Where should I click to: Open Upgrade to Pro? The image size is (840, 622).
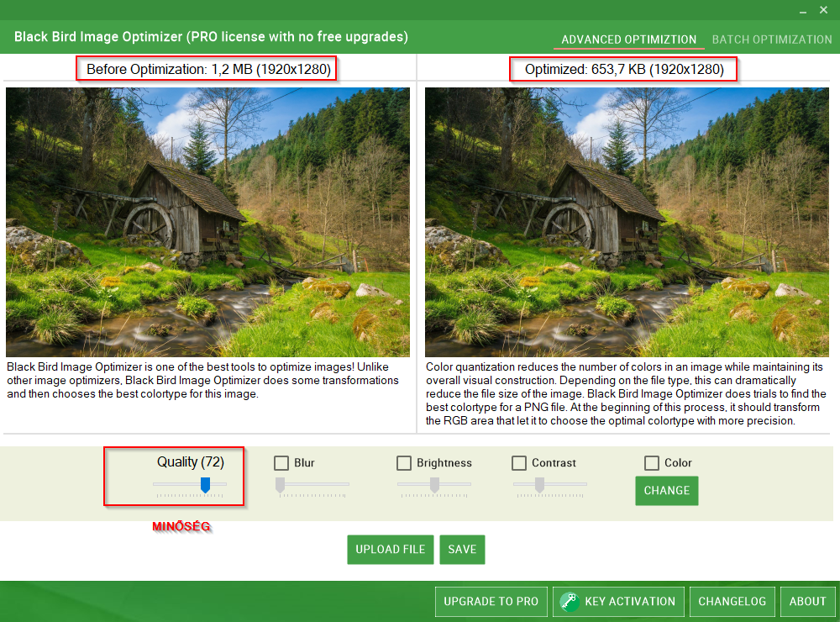click(x=491, y=602)
